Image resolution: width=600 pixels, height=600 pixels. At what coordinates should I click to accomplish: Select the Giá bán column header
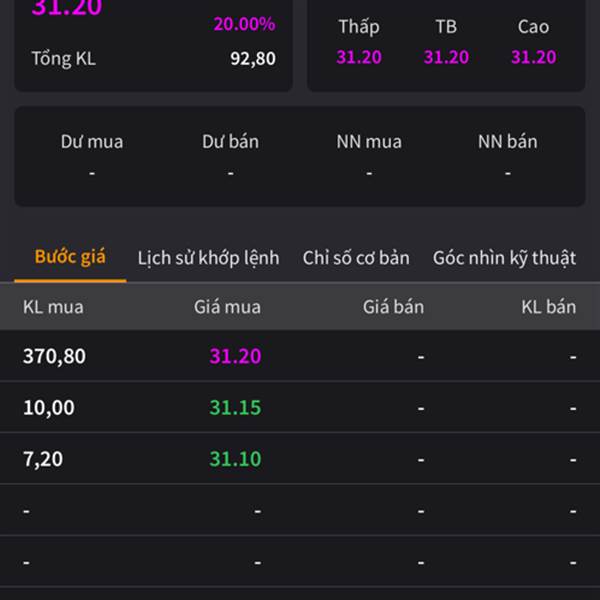point(393,307)
